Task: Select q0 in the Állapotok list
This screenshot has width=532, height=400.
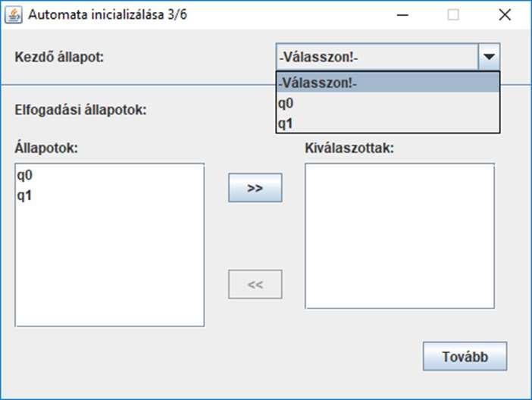Action: tap(110, 176)
